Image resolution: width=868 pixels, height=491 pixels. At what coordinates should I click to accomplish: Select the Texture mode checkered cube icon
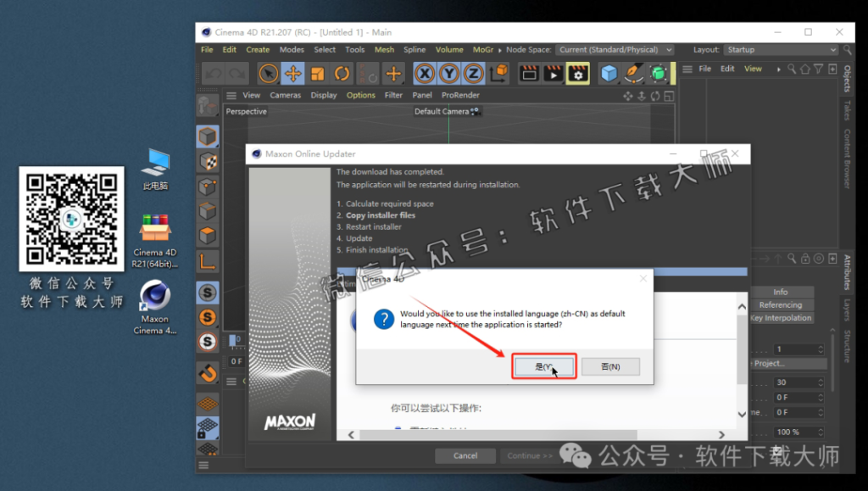coord(207,161)
